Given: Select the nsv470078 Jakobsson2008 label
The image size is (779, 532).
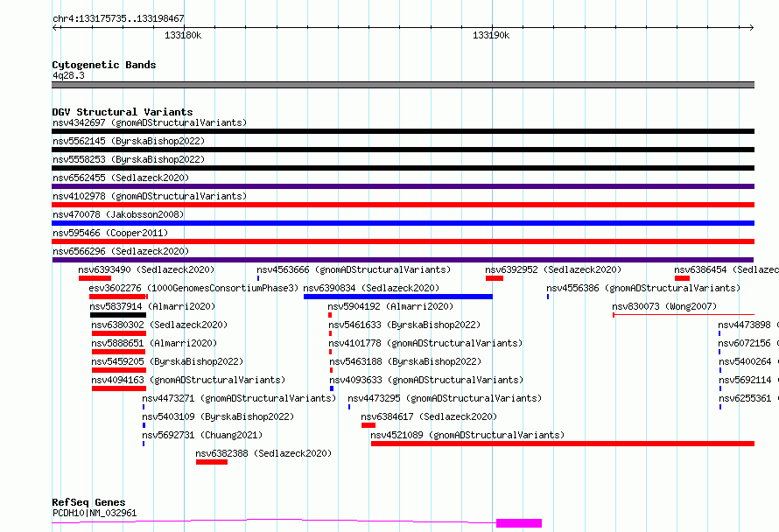Looking at the screenshot, I should [x=118, y=214].
